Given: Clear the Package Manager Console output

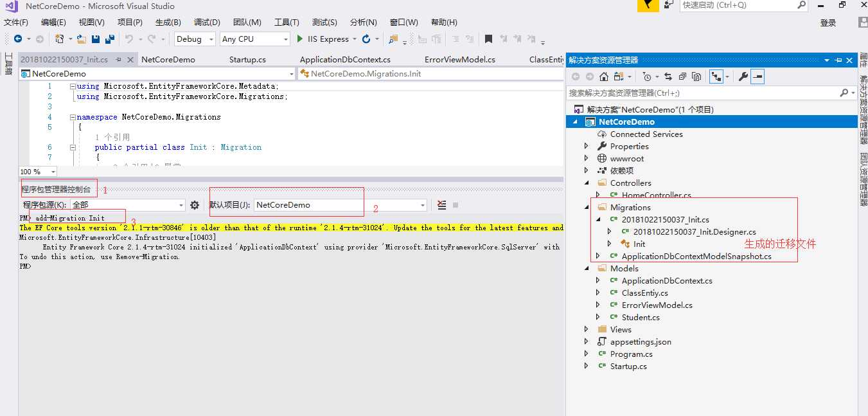Looking at the screenshot, I should (442, 205).
